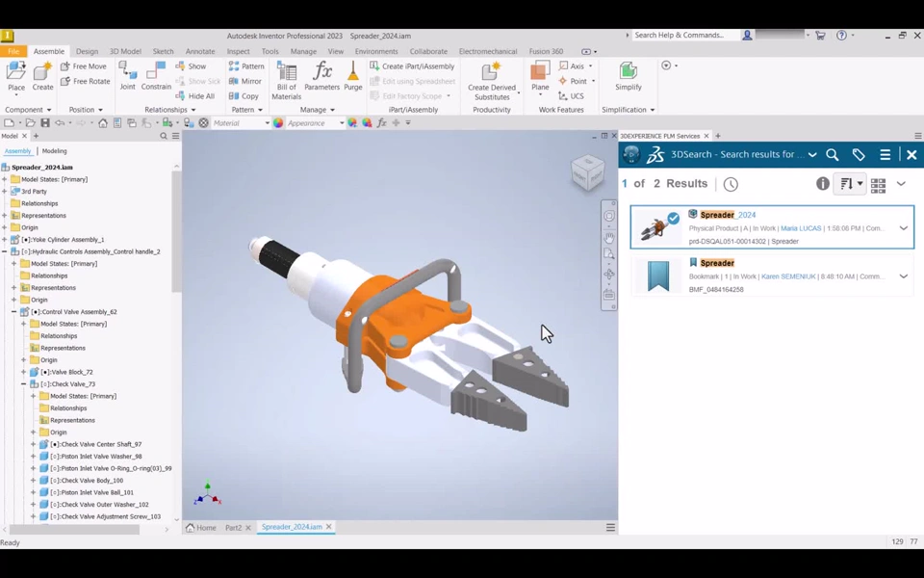This screenshot has width=924, height=578.
Task: Click the 3DEXPERIENCE compass icon
Action: 631,154
